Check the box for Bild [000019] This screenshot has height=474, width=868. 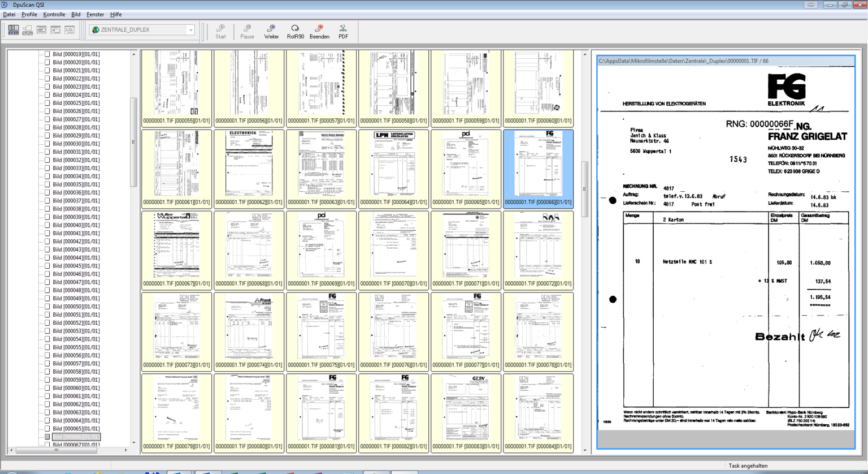(47, 54)
